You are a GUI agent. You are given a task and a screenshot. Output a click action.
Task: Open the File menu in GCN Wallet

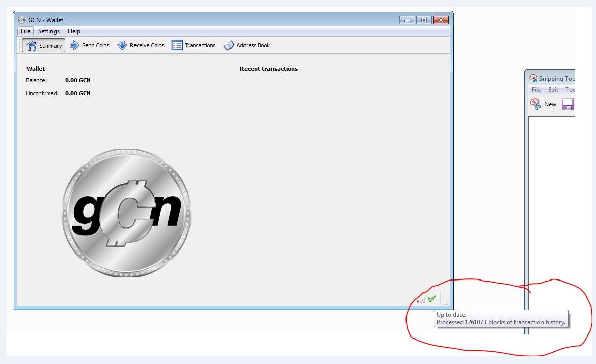[25, 31]
